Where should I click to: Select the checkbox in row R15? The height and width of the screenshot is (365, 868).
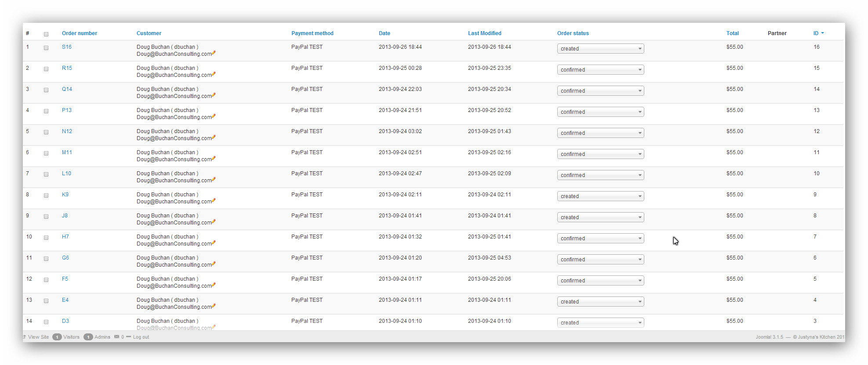click(x=46, y=69)
